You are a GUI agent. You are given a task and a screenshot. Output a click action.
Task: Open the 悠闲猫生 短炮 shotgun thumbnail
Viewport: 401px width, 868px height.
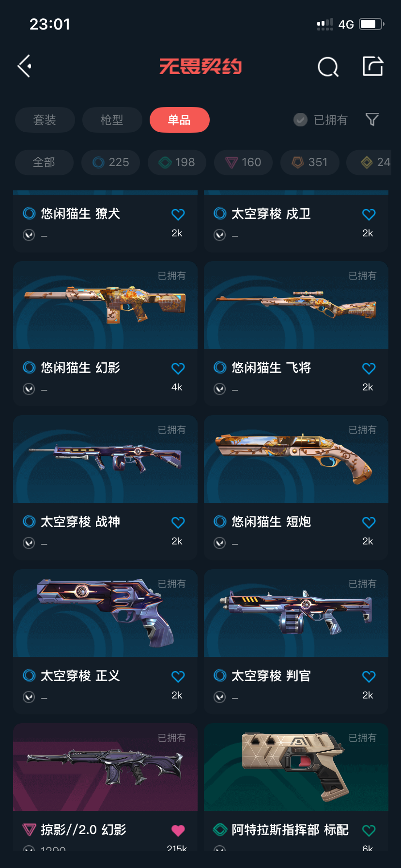296,459
